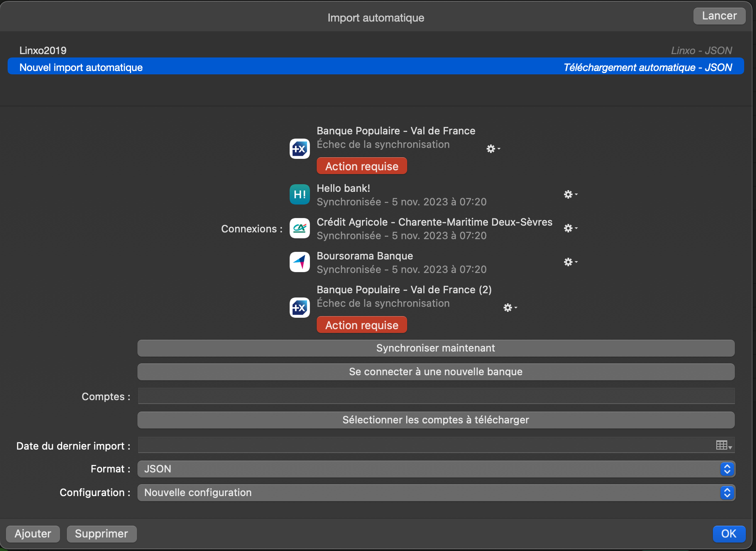The width and height of the screenshot is (756, 551).
Task: Open gear menu for Boursorama Banque
Action: click(570, 262)
